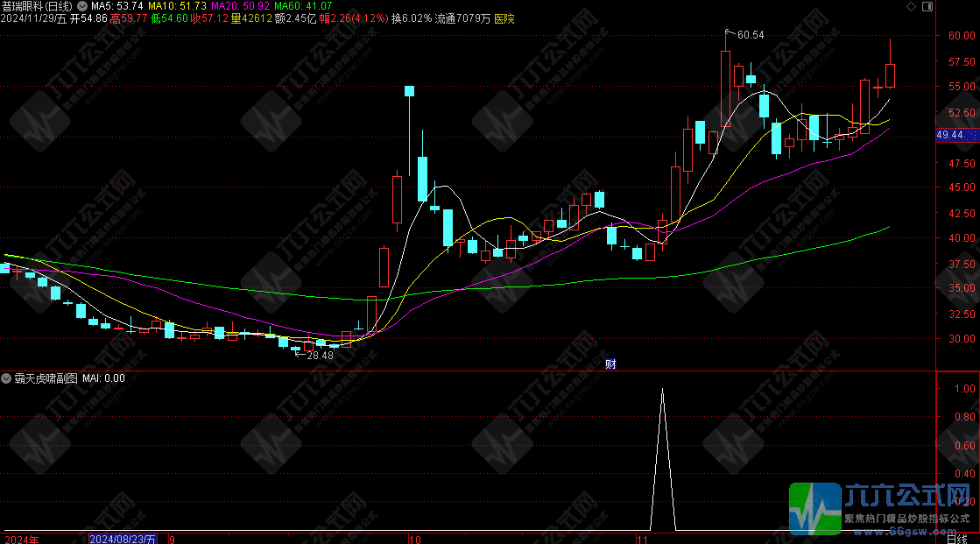Select the yellow MA10 indicator label

coord(181,6)
